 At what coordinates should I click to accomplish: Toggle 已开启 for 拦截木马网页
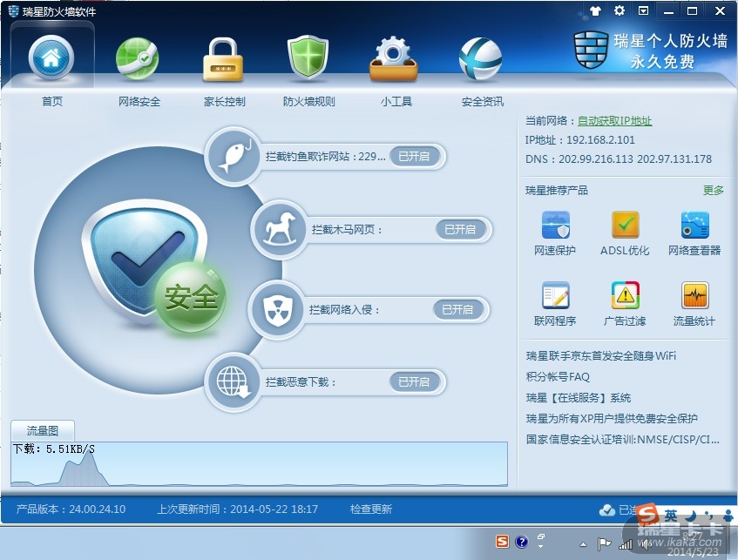pyautogui.click(x=460, y=229)
